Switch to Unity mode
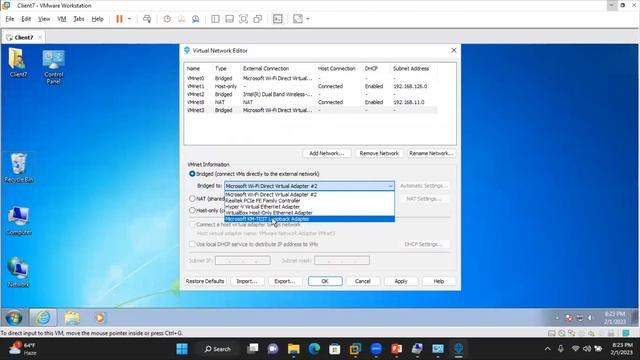The image size is (640, 360). (x=258, y=19)
